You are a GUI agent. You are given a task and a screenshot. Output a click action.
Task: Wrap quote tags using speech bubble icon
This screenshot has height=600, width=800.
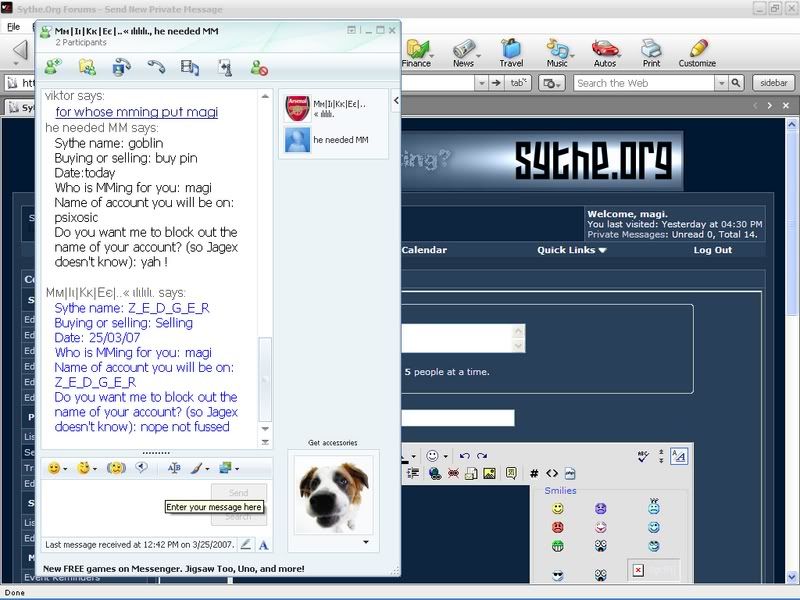pos(511,473)
